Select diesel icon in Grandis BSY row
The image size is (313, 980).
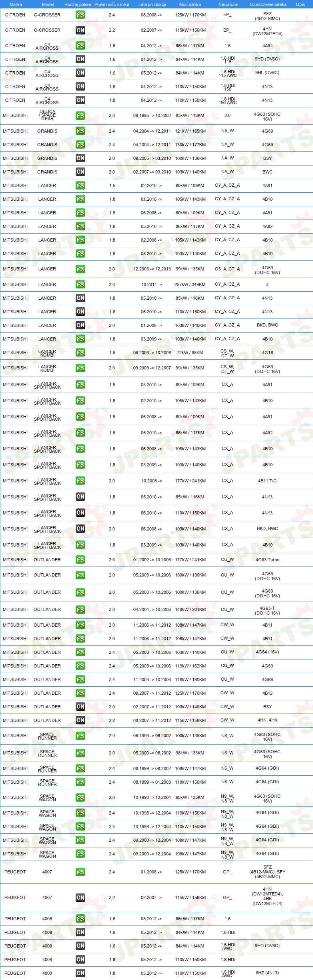tap(80, 158)
